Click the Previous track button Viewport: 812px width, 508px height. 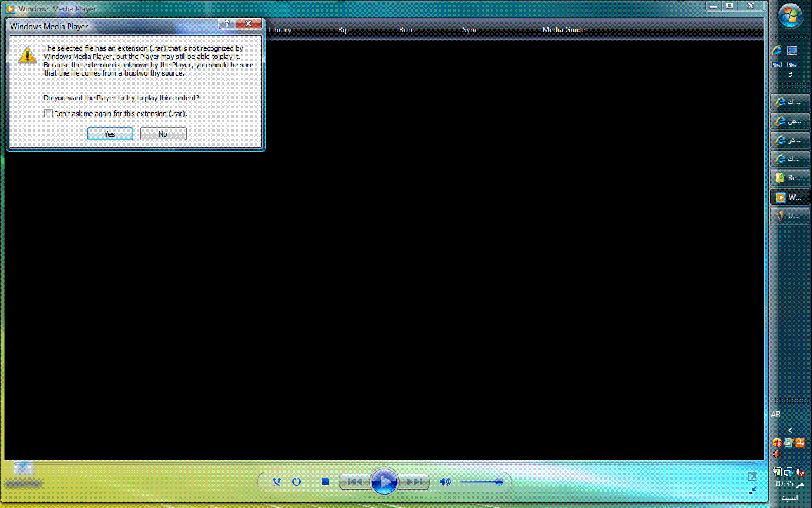point(355,482)
